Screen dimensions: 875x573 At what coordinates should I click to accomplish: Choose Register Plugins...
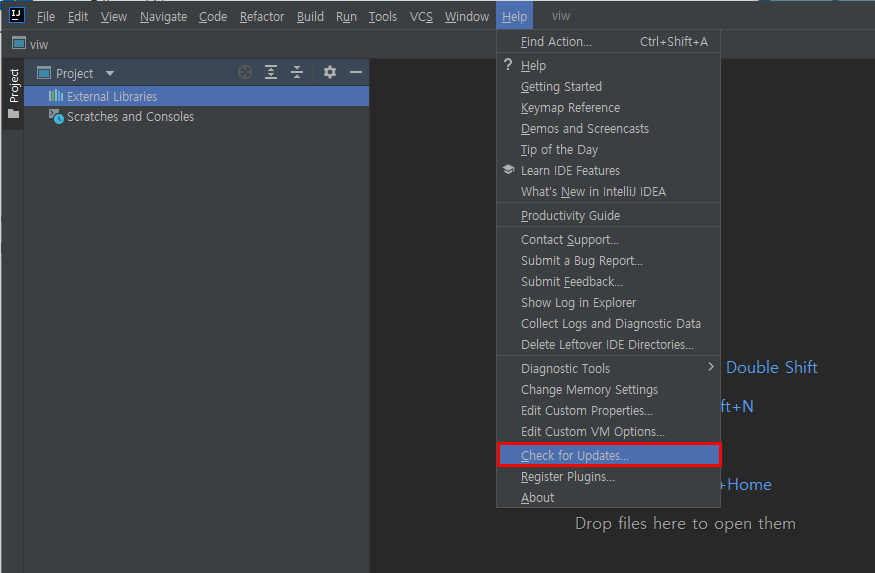point(608,476)
